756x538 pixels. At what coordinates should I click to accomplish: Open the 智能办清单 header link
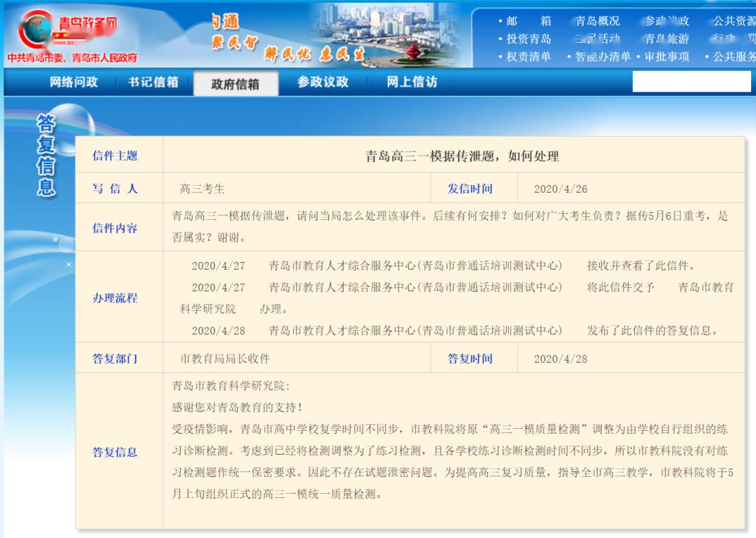click(x=603, y=57)
